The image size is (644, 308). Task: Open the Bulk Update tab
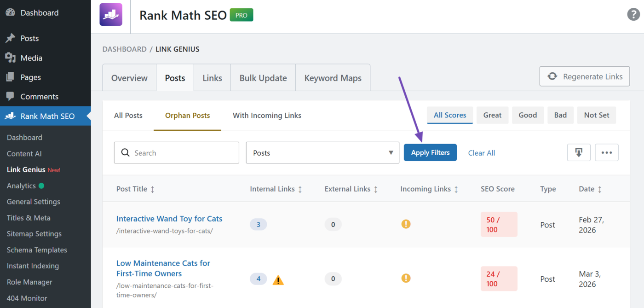[263, 78]
